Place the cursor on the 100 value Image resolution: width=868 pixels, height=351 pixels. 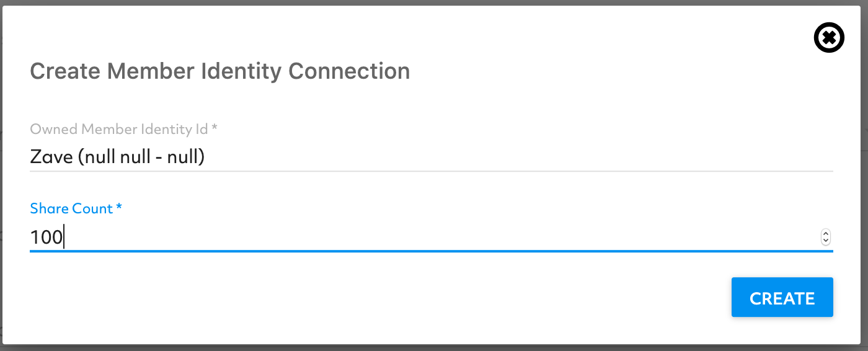46,237
